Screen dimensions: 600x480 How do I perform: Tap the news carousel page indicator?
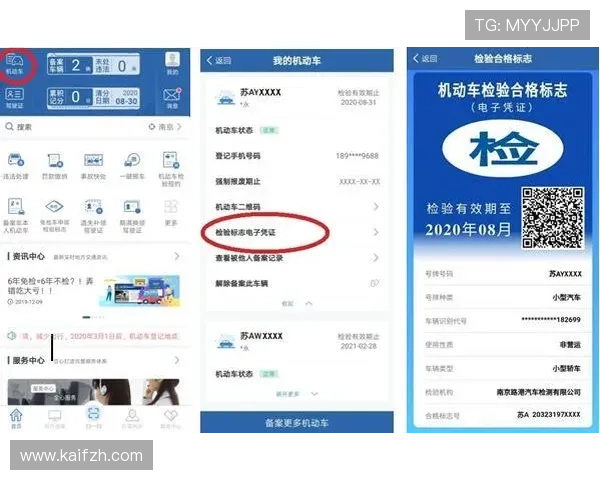coord(93,317)
